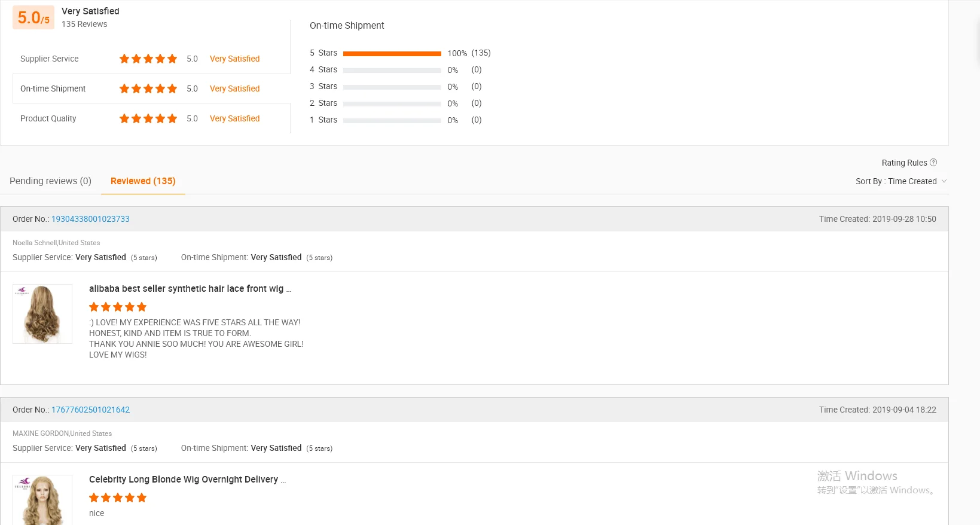The height and width of the screenshot is (525, 980).
Task: Open order number 19304338001023733
Action: [90, 219]
